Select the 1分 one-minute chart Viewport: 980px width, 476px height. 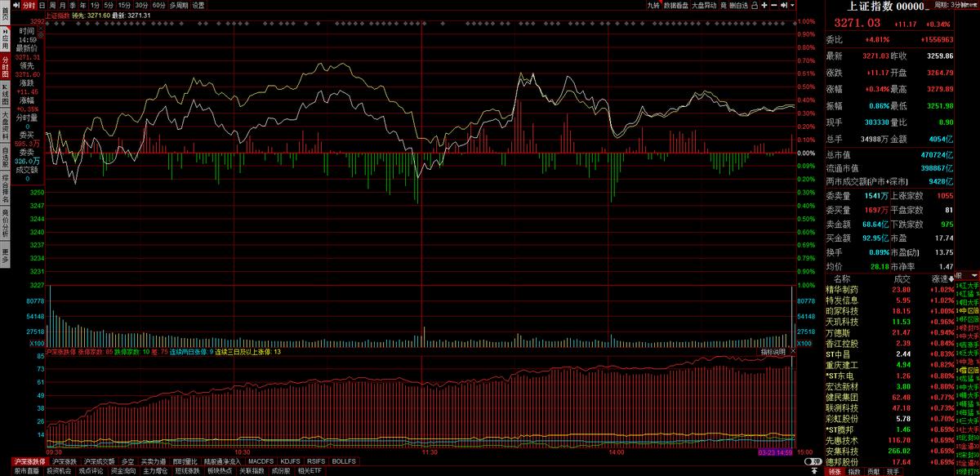tap(95, 5)
